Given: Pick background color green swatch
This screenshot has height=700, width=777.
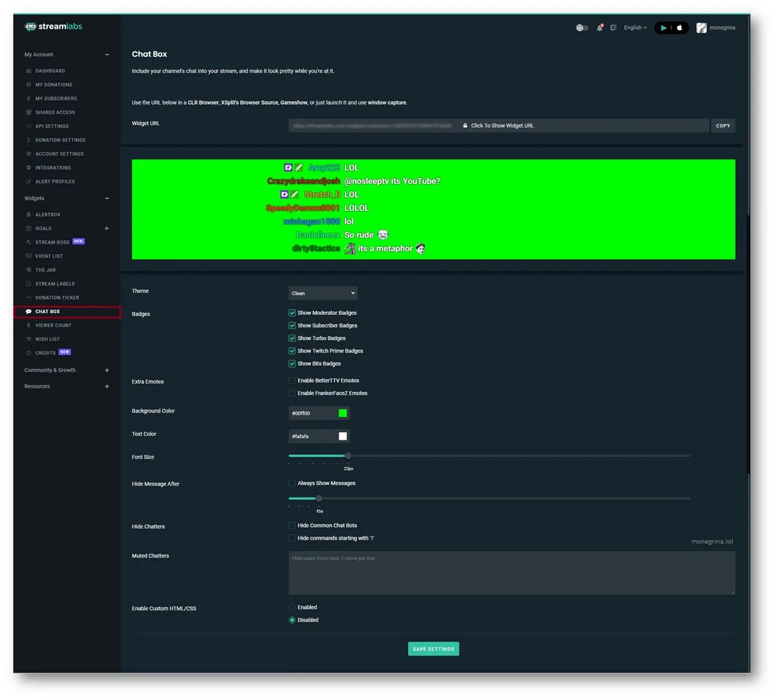Looking at the screenshot, I should coord(343,414).
